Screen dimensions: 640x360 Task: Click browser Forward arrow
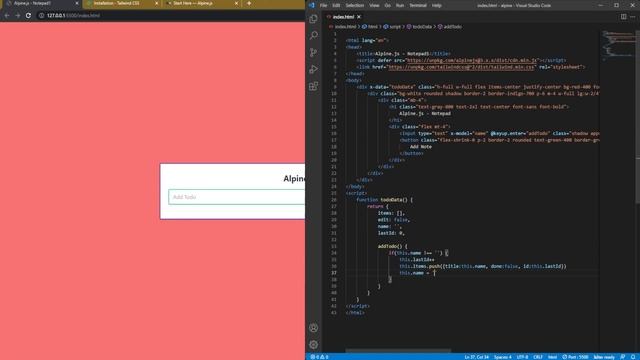[x=18, y=16]
